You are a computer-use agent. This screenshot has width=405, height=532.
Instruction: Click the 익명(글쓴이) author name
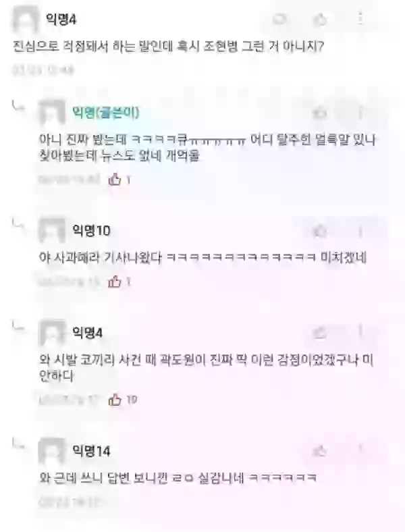point(105,112)
